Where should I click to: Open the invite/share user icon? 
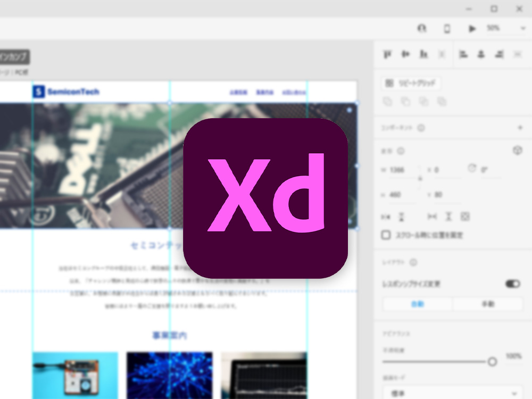click(422, 29)
